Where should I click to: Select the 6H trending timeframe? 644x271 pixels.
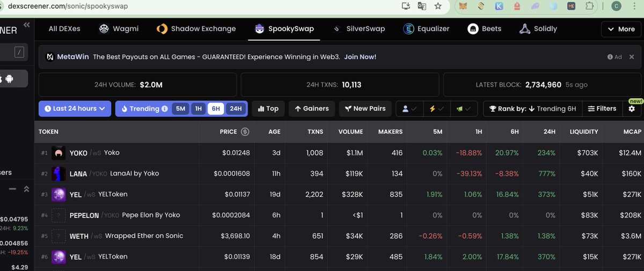(x=216, y=108)
